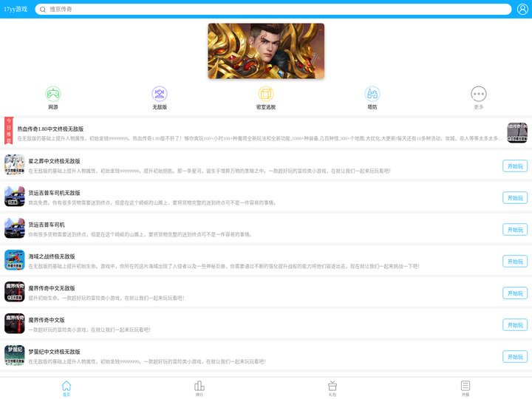
Task: Click 开始玩 for 魔界传奇中文版
Action: (x=515, y=325)
